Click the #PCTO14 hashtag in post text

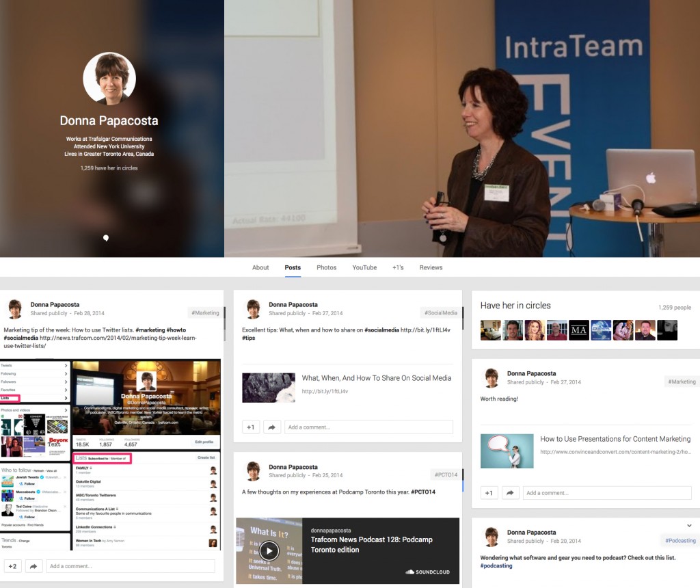coord(422,492)
